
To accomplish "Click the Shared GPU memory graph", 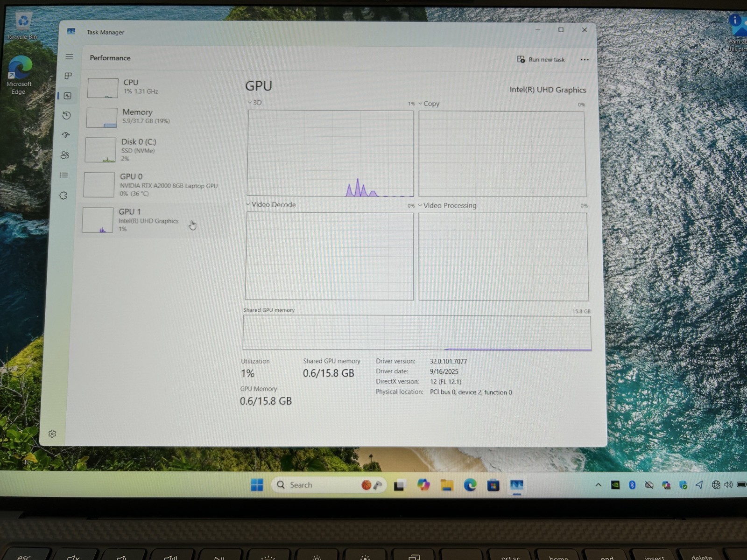I will (x=416, y=333).
